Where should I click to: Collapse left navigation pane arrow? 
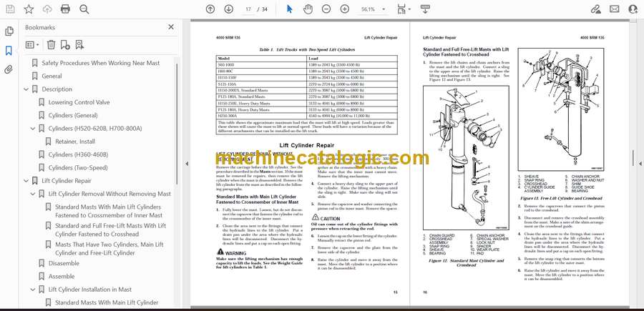tap(187, 163)
